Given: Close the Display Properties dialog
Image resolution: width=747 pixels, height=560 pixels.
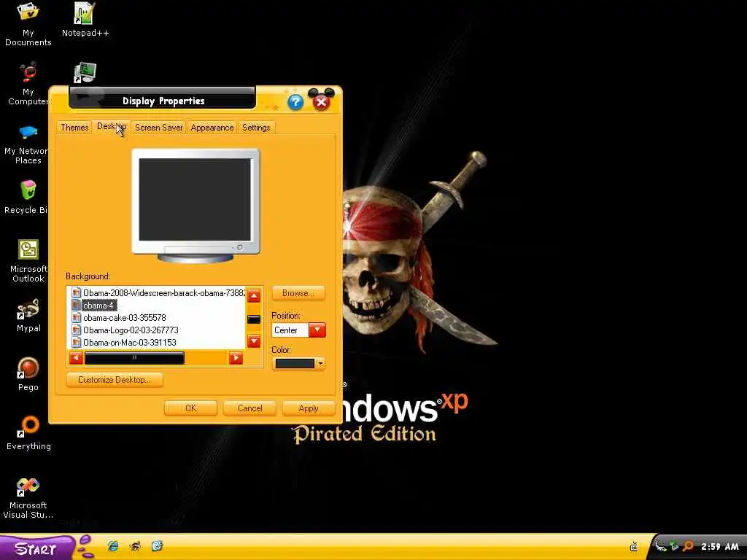Looking at the screenshot, I should tap(322, 102).
